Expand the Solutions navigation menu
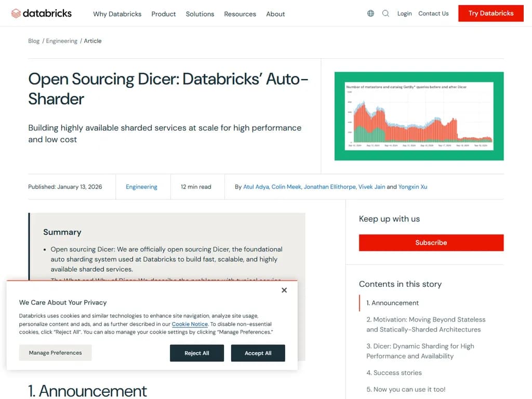This screenshot has height=399, width=532. tap(199, 14)
